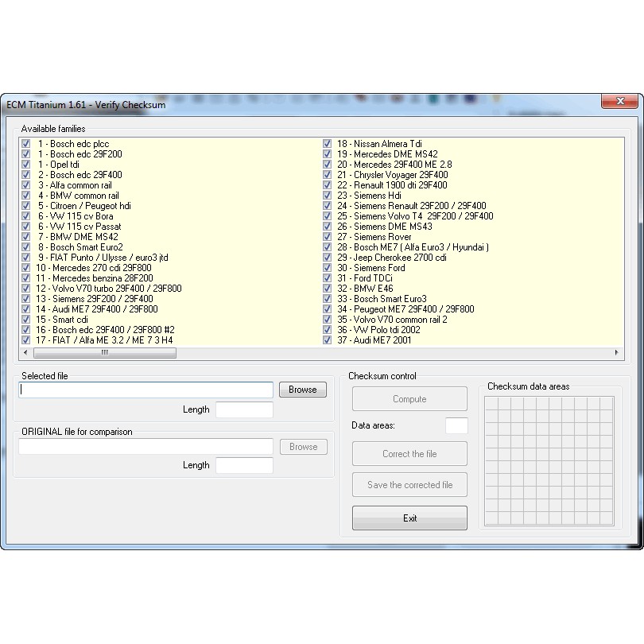The height and width of the screenshot is (644, 644).
Task: Uncheck Jeep Cherokee 2700 cdi checkbox
Action: pos(327,258)
